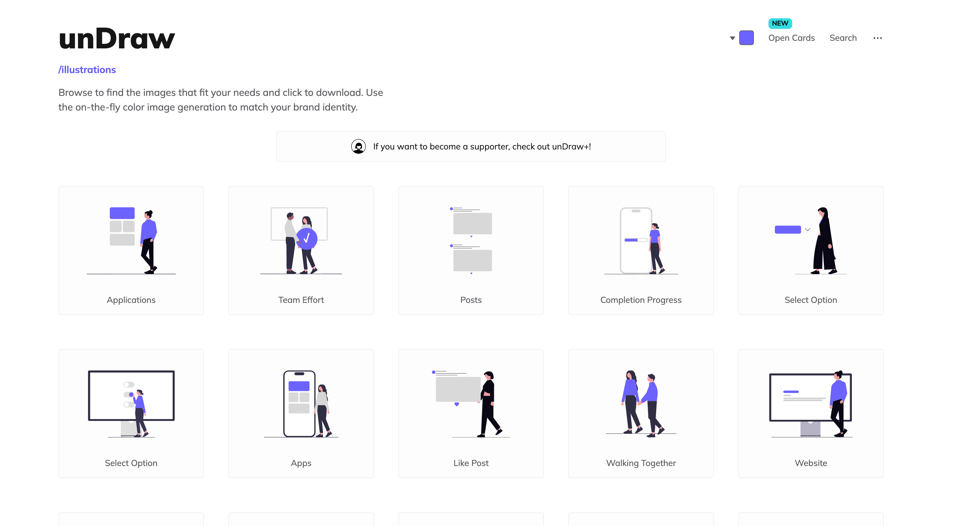Image resolution: width=980 pixels, height=526 pixels.
Task: Open Search in the top navigation
Action: pos(843,38)
